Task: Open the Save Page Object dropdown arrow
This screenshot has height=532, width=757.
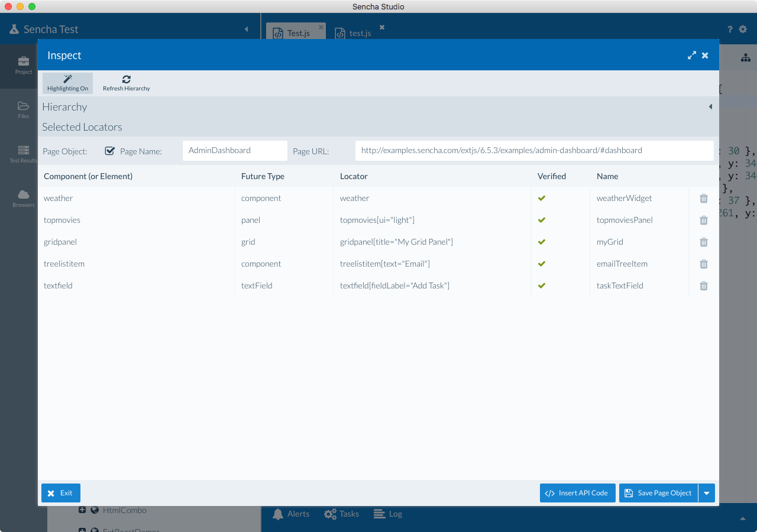Action: (x=706, y=493)
